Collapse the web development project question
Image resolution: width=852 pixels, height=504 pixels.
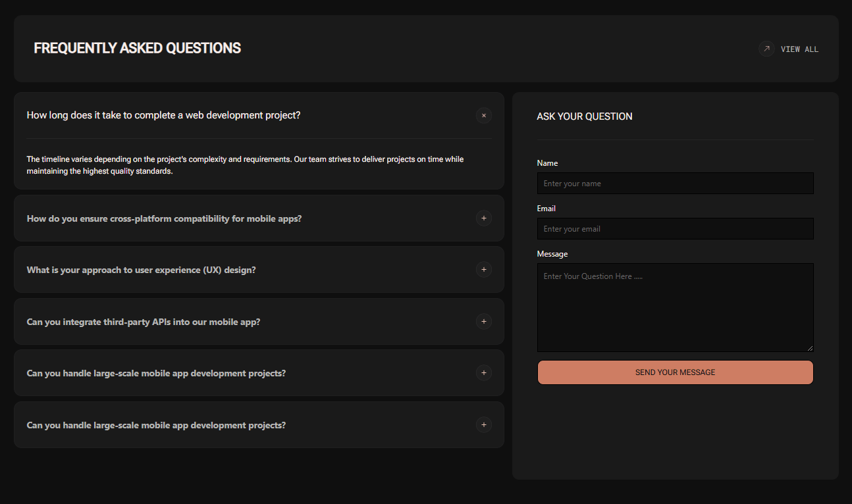484,116
